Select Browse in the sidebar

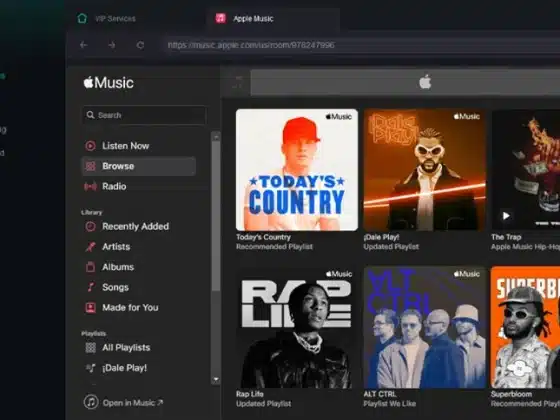coord(139,166)
